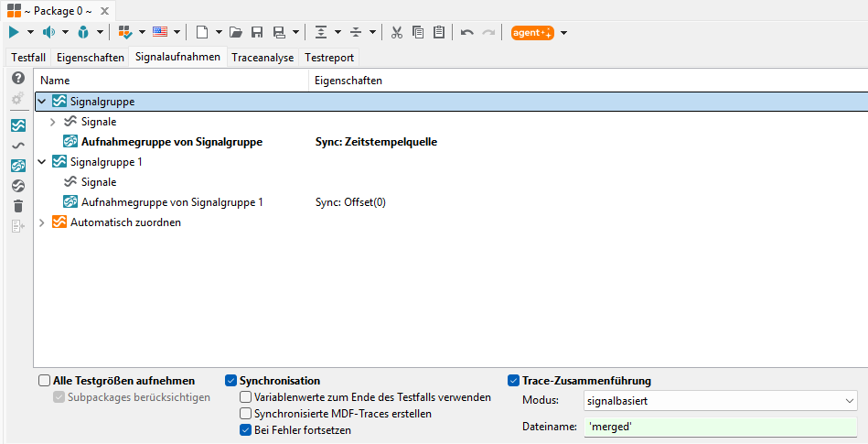
Task: Select the Signalaufnahmen tab
Action: pos(177,57)
